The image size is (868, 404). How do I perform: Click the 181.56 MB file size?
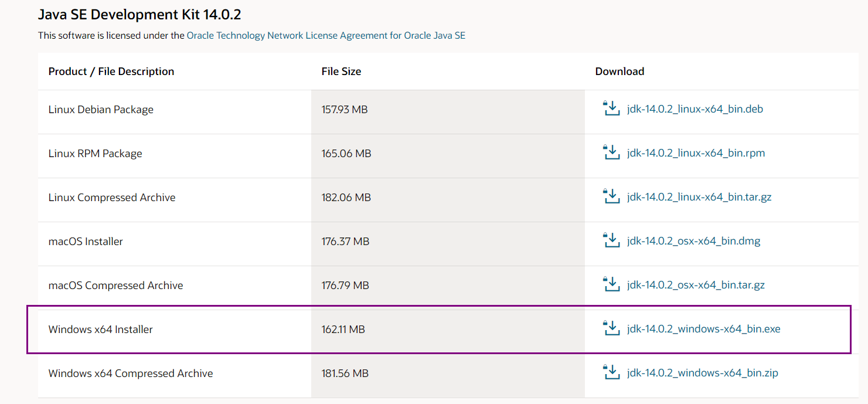click(x=345, y=374)
